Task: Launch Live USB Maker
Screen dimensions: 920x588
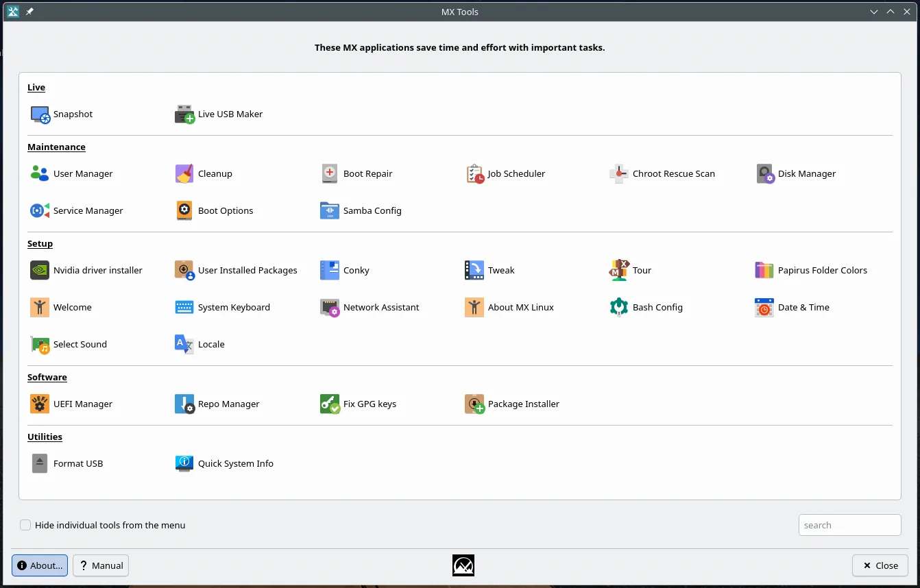Action: (x=219, y=114)
